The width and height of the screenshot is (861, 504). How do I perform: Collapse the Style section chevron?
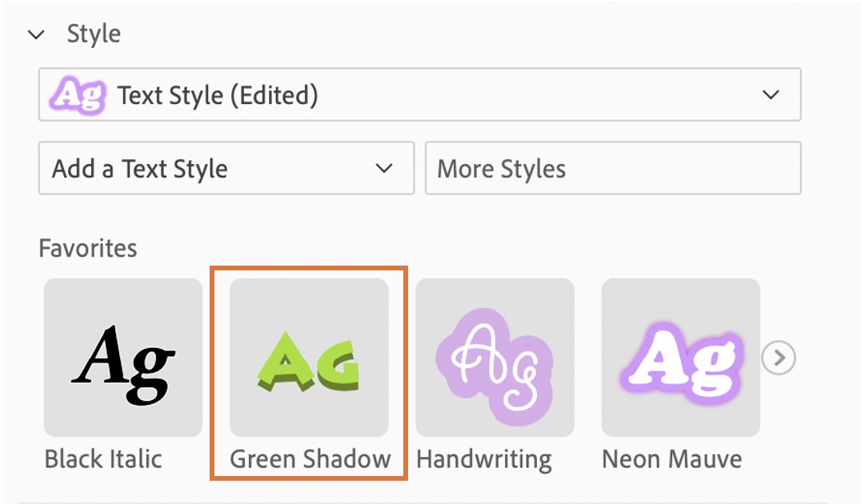tap(36, 34)
